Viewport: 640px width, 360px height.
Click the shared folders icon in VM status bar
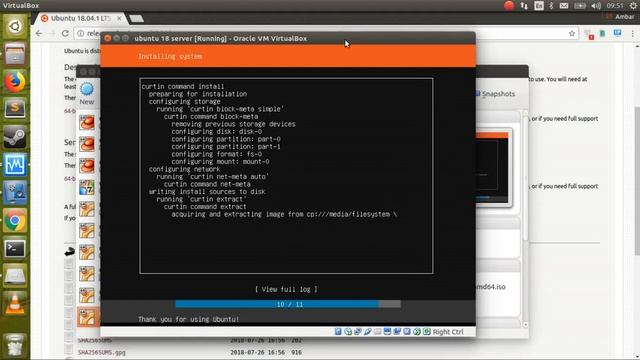[x=377, y=331]
